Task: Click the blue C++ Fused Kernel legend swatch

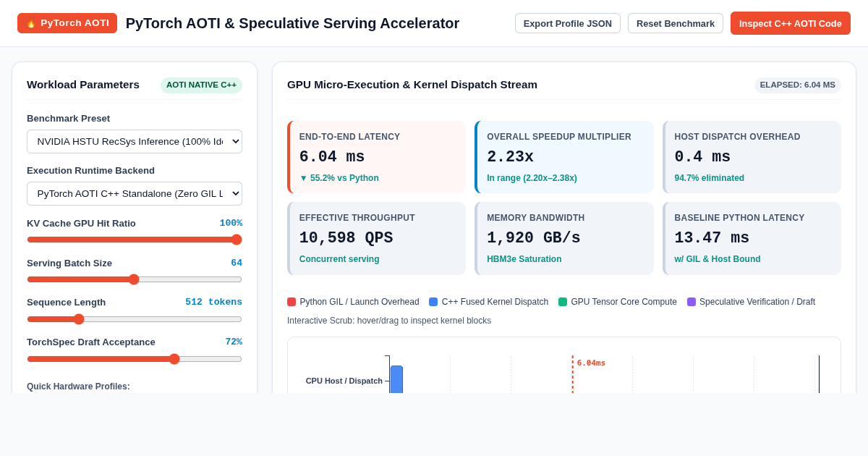Action: [433, 302]
